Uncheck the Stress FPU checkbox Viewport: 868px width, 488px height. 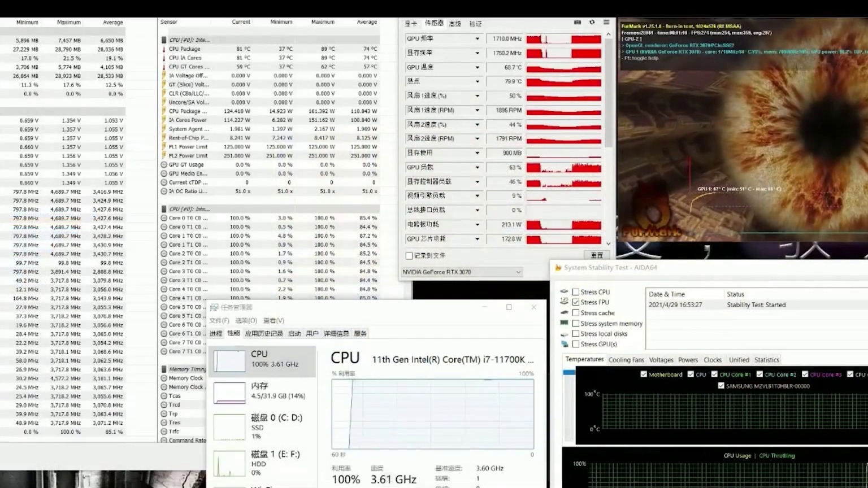coord(575,302)
